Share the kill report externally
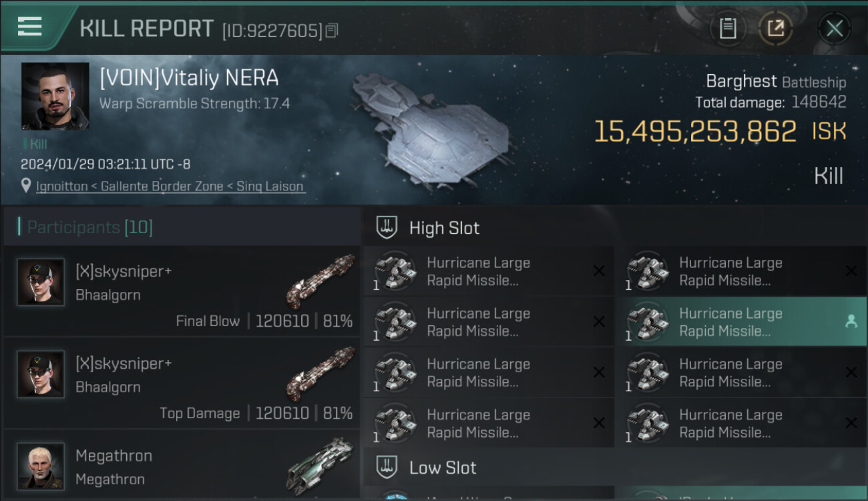 (x=775, y=28)
